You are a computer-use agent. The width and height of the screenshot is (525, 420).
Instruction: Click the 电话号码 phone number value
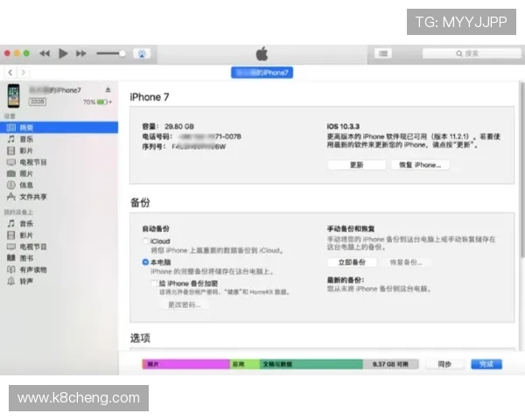click(x=210, y=136)
